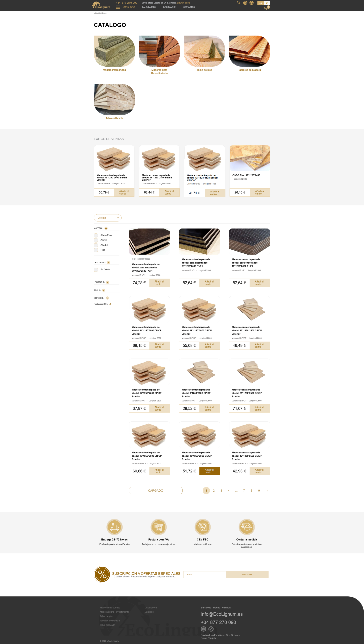
Task: Open the WhatsApp icon in the header
Action: tap(251, 3)
